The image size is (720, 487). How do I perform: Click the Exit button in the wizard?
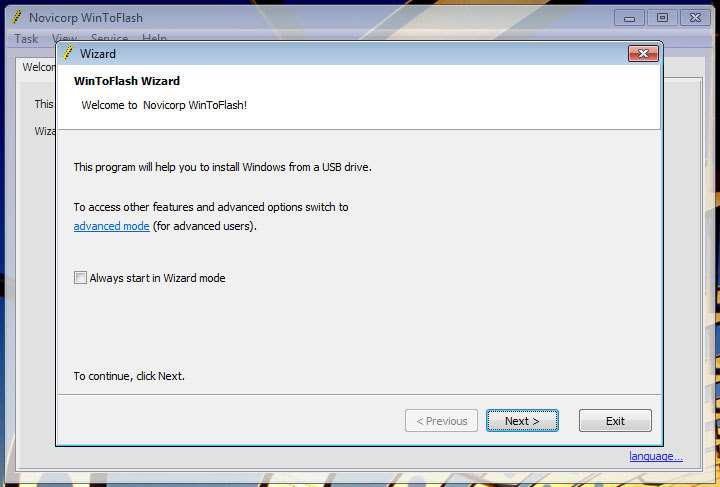(615, 420)
